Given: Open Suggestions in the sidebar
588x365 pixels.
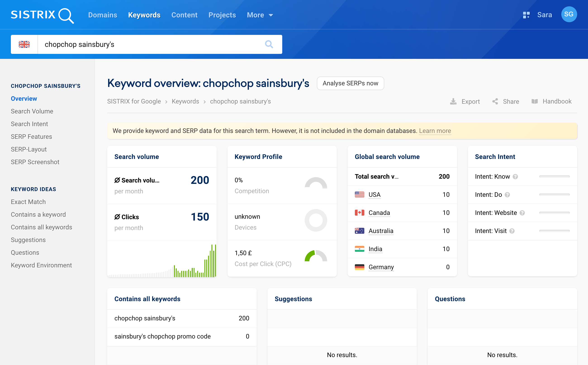Looking at the screenshot, I should pos(28,240).
